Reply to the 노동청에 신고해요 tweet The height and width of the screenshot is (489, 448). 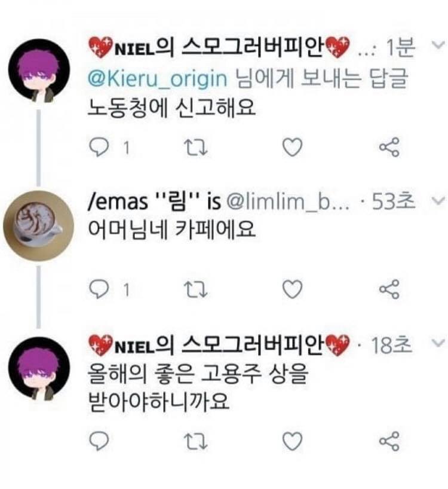coord(98,146)
